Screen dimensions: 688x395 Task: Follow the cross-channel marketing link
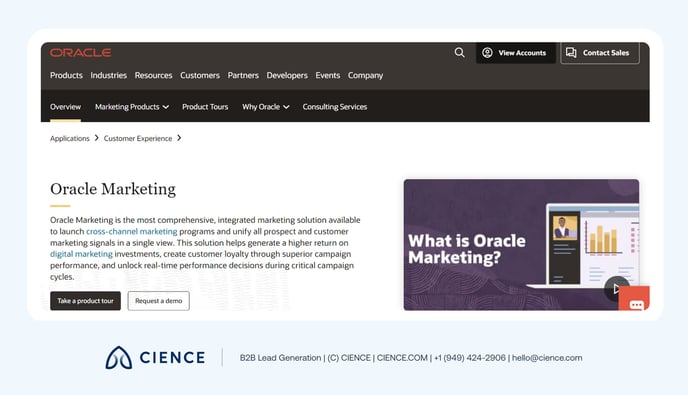132,231
